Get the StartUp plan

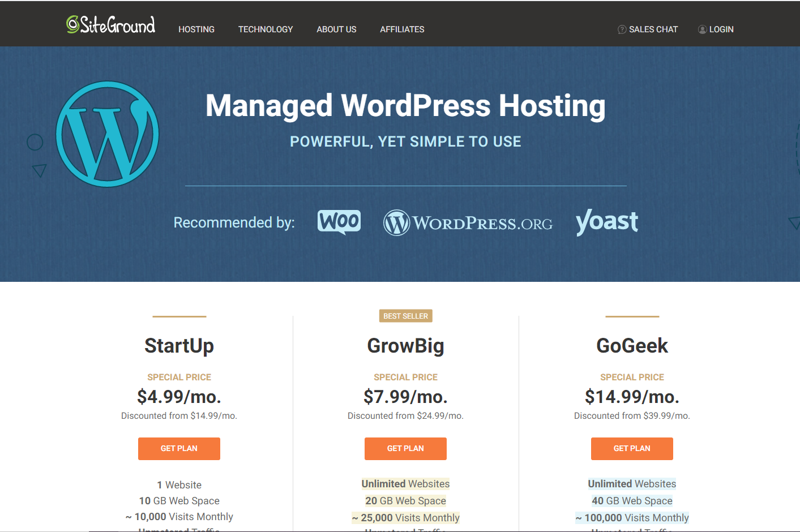click(179, 448)
